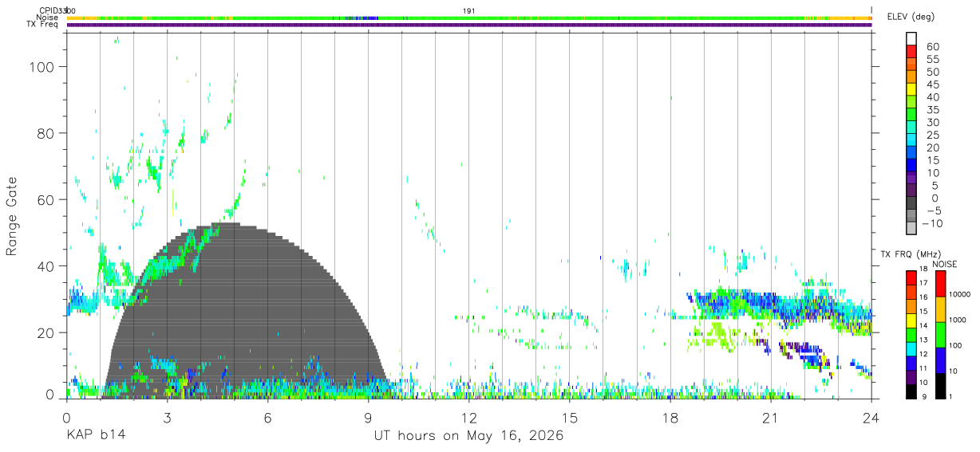
Task: Select the 'Range Gate' y-axis label
Action: tap(12, 216)
